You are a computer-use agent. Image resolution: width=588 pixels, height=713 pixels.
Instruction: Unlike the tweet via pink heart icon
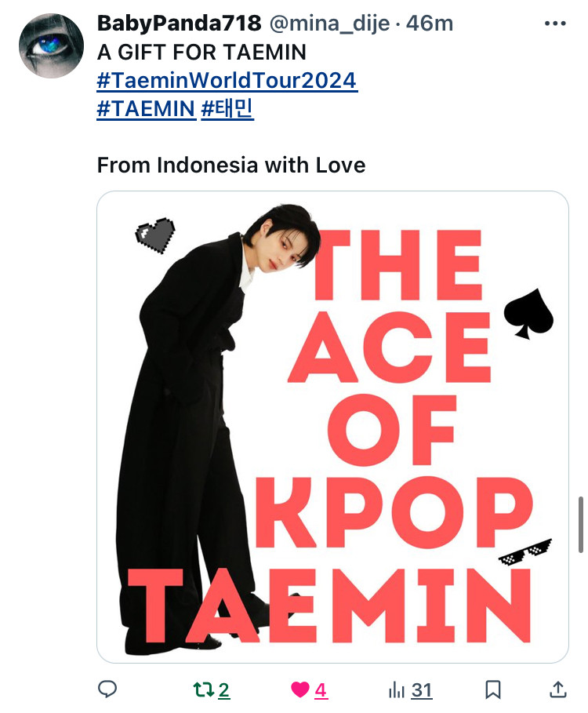click(300, 690)
